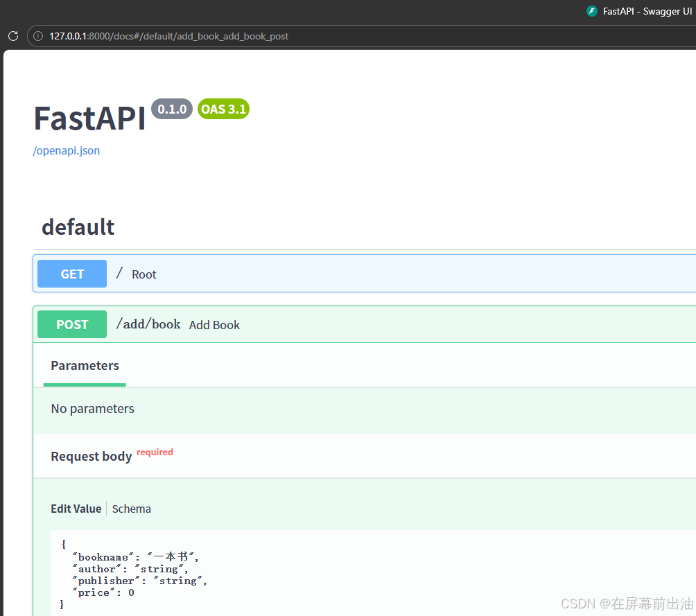Image resolution: width=696 pixels, height=616 pixels.
Task: Click the Add Book summary text
Action: pos(214,325)
